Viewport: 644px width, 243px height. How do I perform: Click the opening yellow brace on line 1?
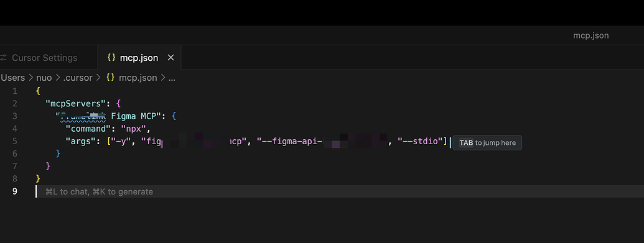[38, 91]
